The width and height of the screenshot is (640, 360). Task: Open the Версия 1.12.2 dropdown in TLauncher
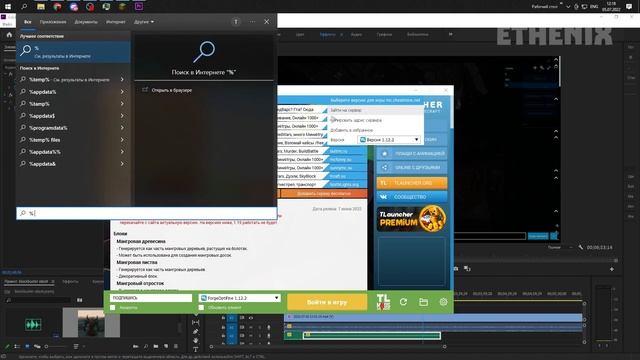[389, 140]
